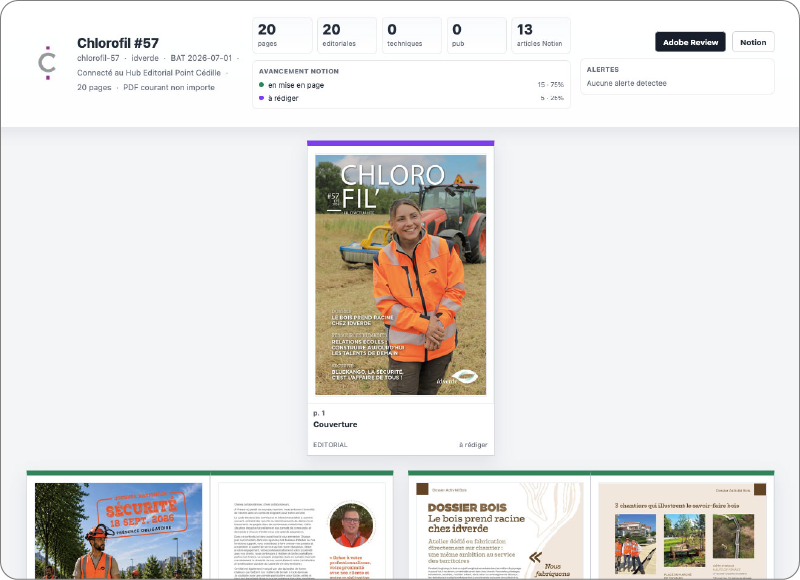Open the Couverture cover thumbnail
The width and height of the screenshot is (800, 580).
point(401,275)
